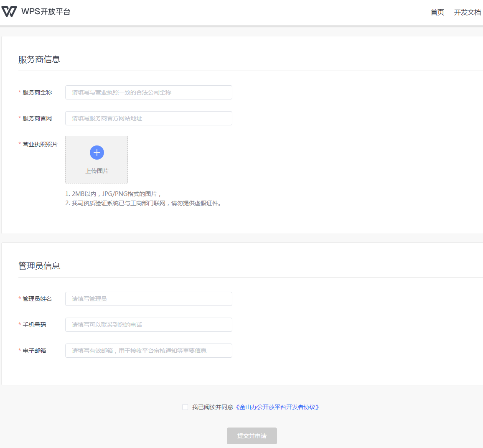This screenshot has width=483, height=448.
Task: Click the 服务商全称 field label
Action: 37,92
